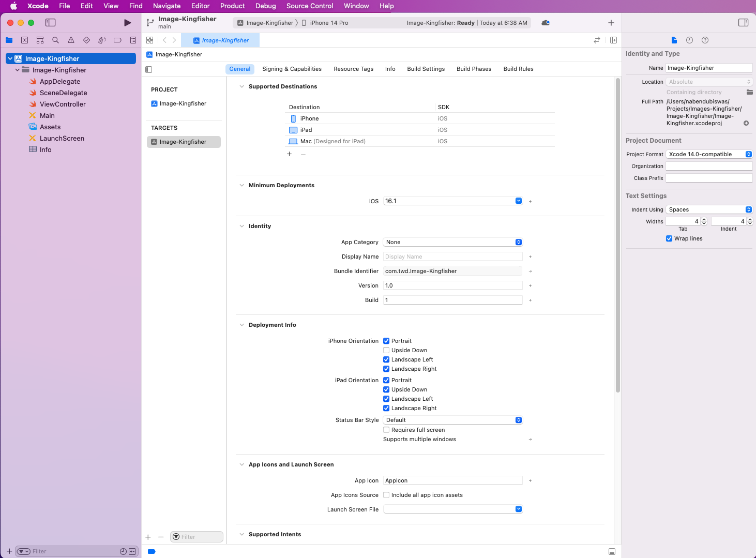Open the project navigator folder icon

point(9,40)
